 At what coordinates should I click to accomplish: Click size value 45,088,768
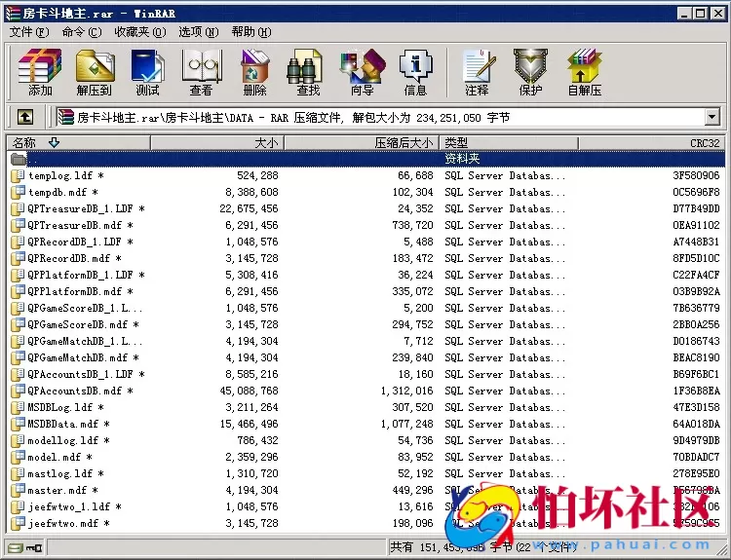tap(249, 391)
